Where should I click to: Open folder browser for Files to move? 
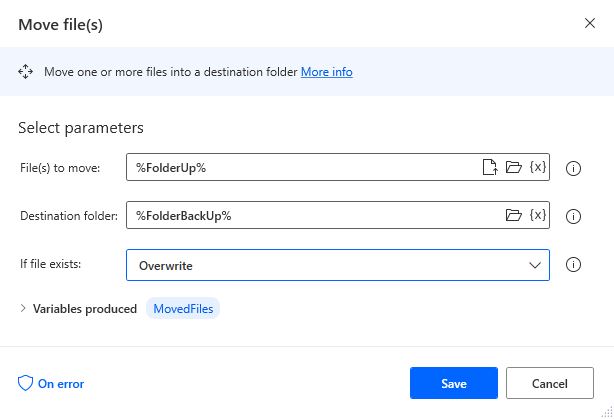(513, 167)
